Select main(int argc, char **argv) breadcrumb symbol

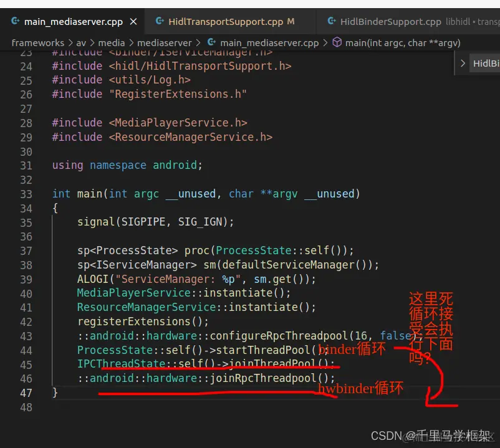tap(403, 43)
